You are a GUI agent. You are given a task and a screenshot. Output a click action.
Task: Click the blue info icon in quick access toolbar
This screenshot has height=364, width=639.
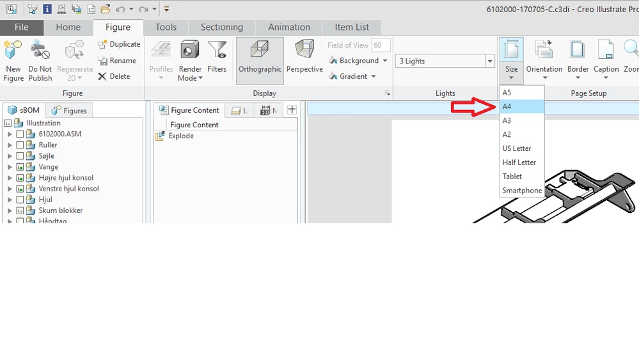pyautogui.click(x=47, y=9)
